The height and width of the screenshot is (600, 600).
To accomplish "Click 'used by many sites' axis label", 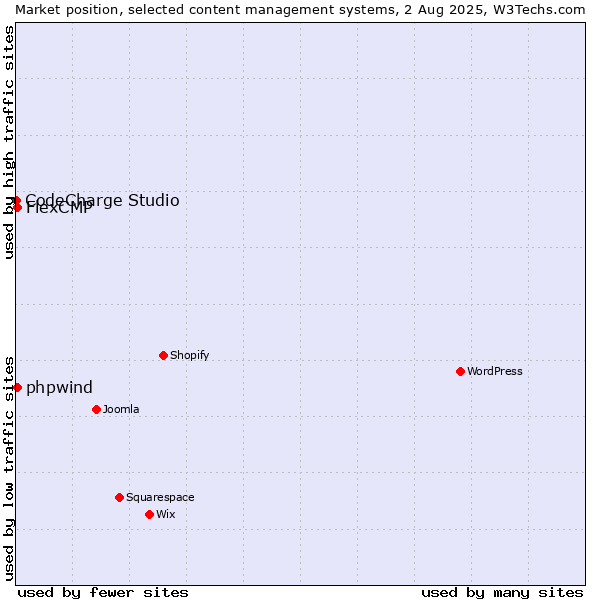I will point(502,593).
